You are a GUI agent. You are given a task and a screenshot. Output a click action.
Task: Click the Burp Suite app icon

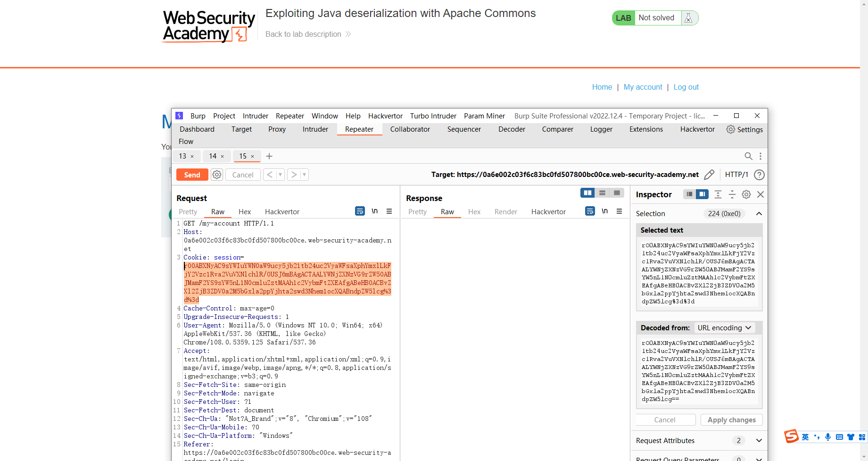[179, 116]
